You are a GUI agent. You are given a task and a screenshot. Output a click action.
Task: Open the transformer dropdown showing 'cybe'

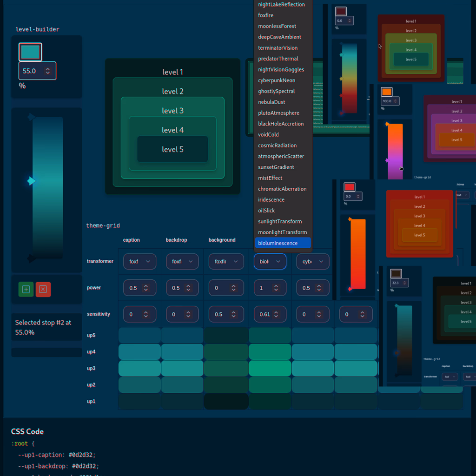coord(313,262)
